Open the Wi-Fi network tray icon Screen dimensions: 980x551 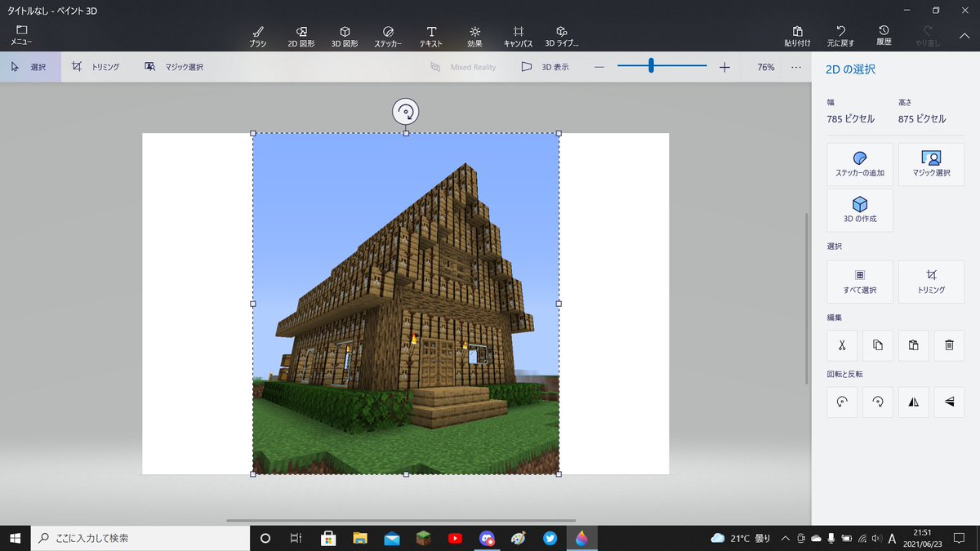(x=862, y=538)
